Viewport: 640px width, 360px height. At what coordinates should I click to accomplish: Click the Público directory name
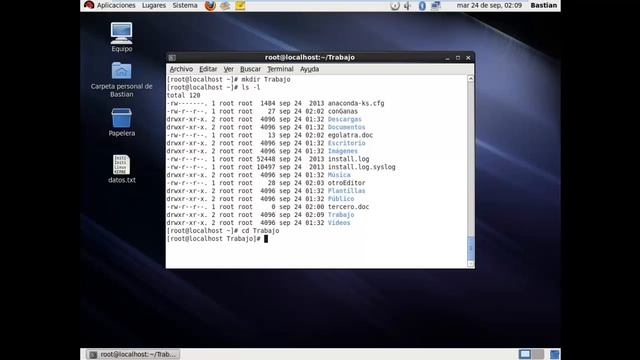pos(341,199)
